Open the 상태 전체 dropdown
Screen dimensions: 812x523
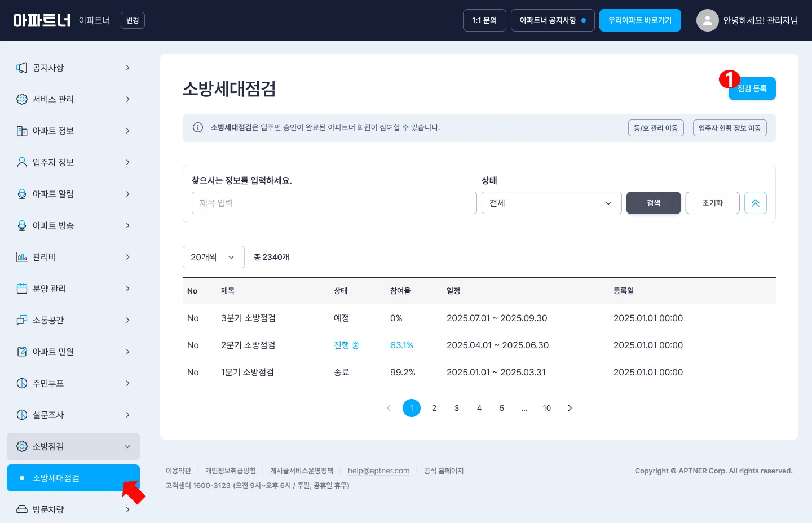click(551, 203)
